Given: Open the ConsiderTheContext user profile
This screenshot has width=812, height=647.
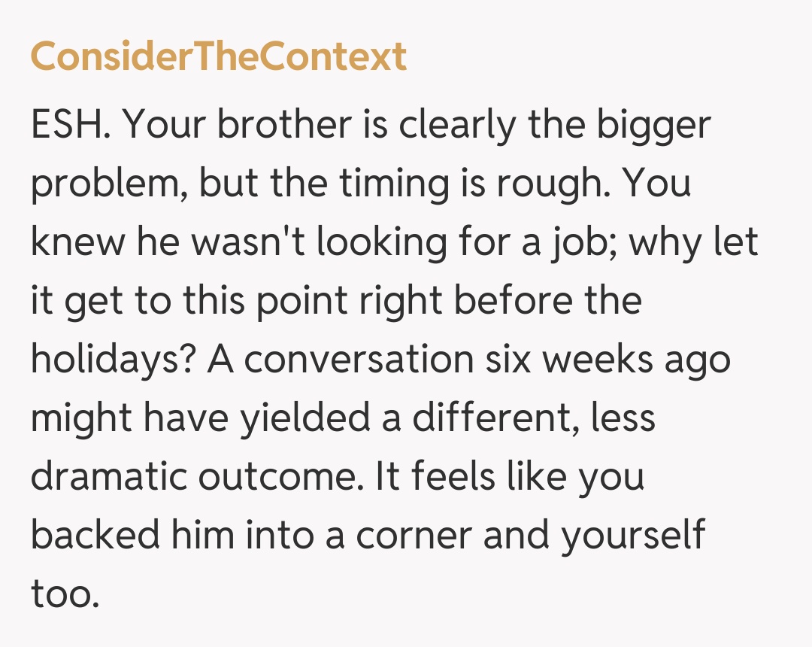Looking at the screenshot, I should click(218, 57).
